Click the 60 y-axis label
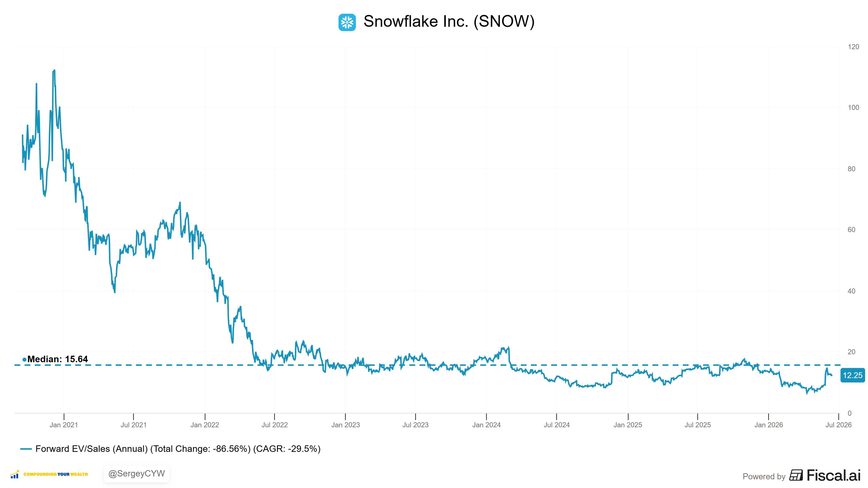Viewport: 868px width, 488px height. (852, 230)
